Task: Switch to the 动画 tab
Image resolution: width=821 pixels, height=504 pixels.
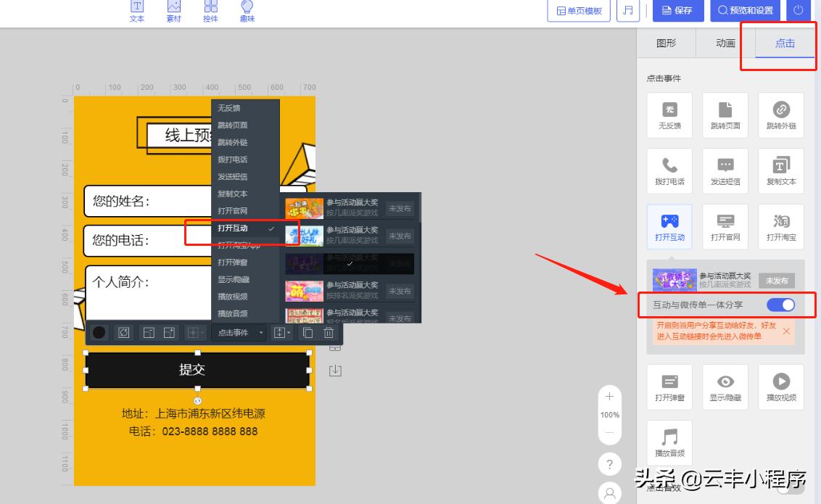Action: 725,43
